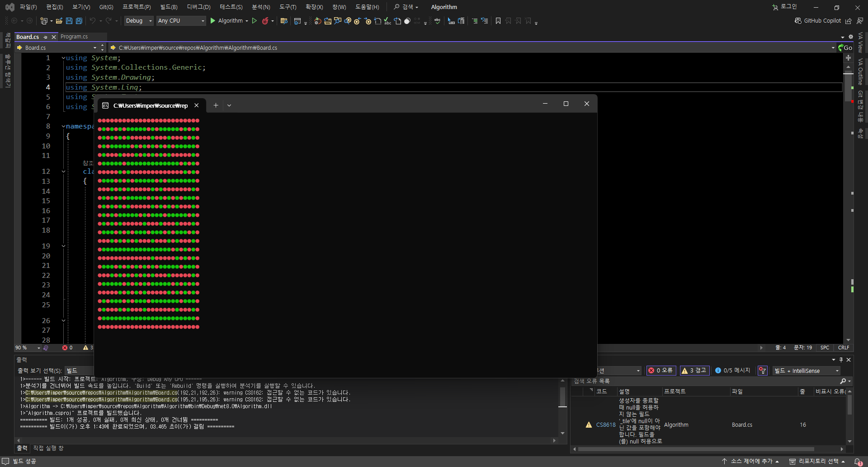
Task: Click the Find in Files toolbar icon
Action: tap(284, 21)
